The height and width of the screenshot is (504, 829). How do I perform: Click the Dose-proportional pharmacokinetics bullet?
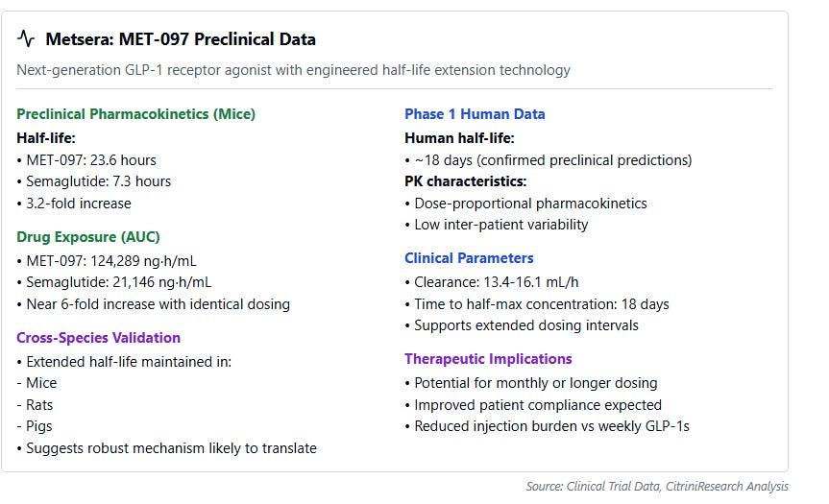[x=525, y=204]
